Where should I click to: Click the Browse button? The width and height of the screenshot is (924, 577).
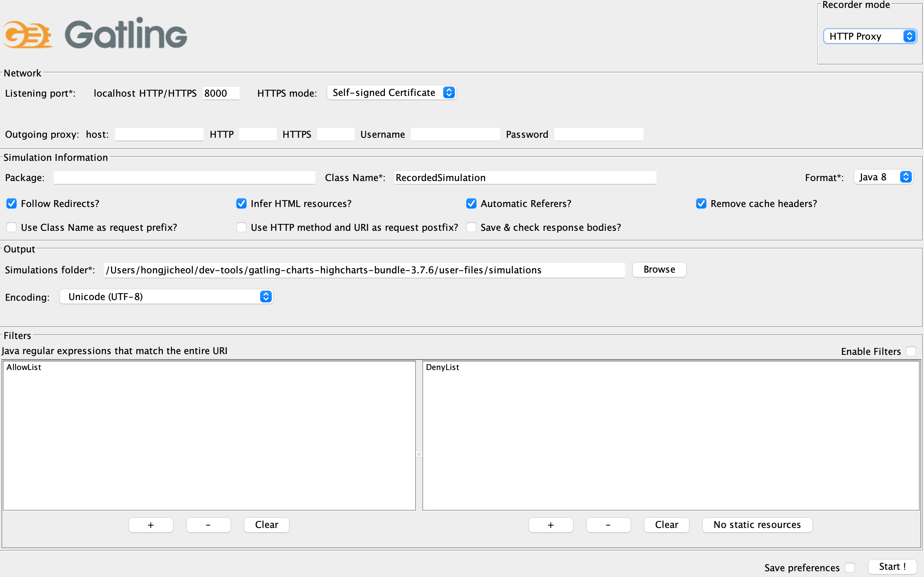[x=659, y=269]
